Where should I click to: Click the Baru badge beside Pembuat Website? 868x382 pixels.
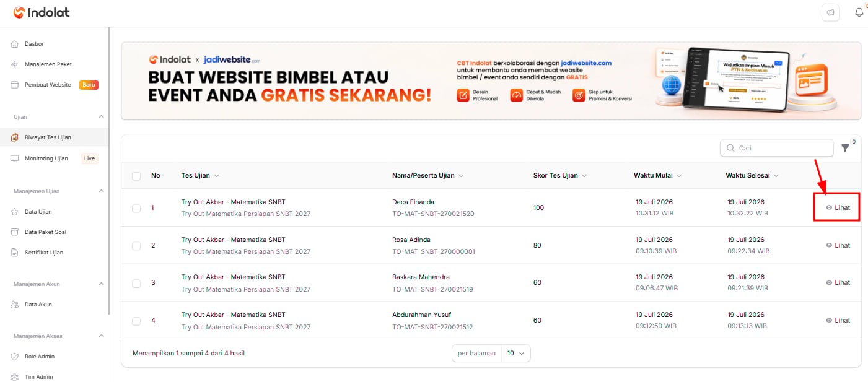point(89,85)
